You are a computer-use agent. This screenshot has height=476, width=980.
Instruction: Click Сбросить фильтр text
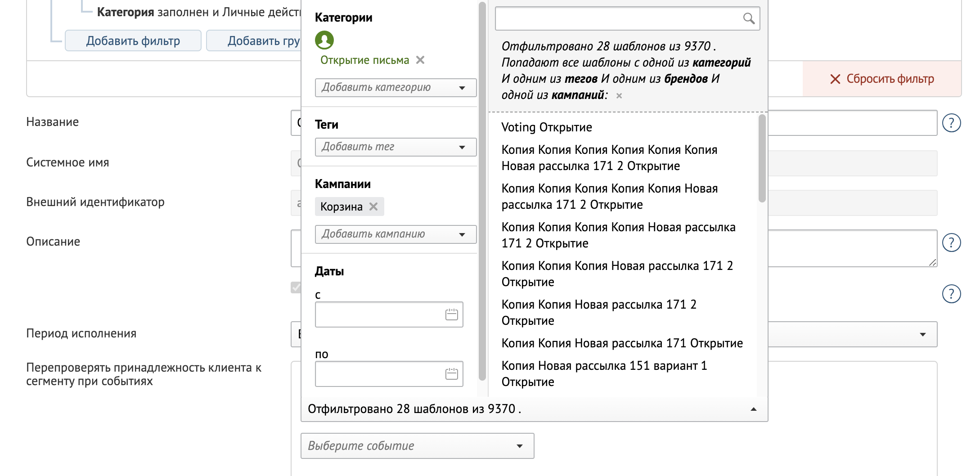(890, 79)
